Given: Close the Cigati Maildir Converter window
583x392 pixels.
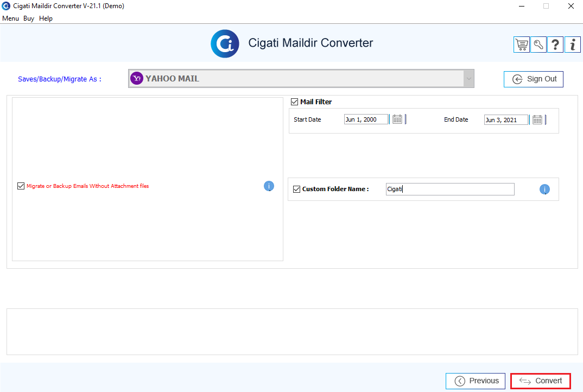Looking at the screenshot, I should pos(571,6).
